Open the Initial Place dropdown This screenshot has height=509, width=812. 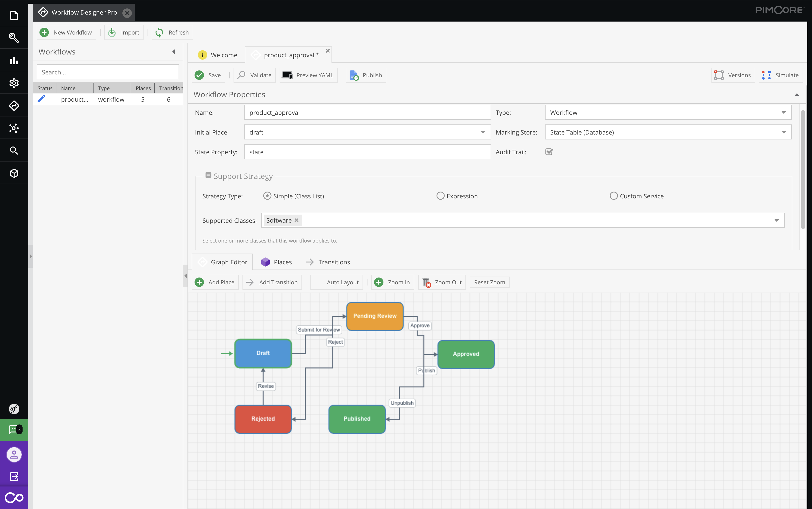[483, 132]
